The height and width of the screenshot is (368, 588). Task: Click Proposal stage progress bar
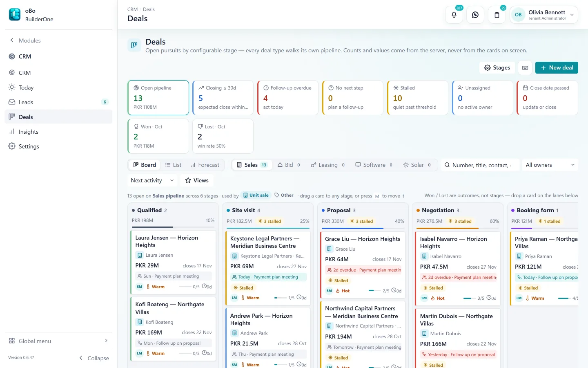coord(363,228)
